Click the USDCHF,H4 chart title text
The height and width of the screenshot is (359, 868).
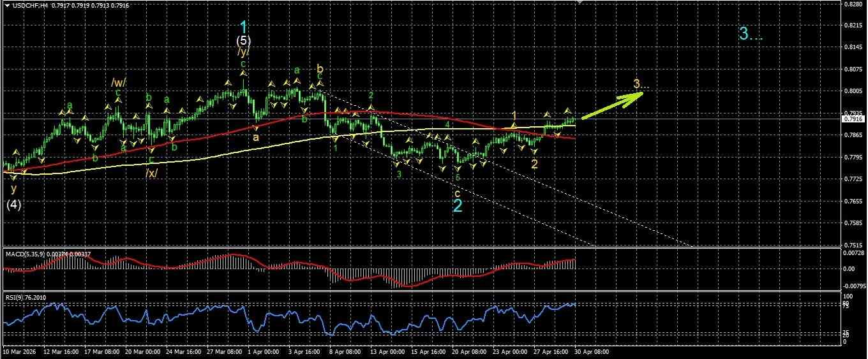point(30,6)
